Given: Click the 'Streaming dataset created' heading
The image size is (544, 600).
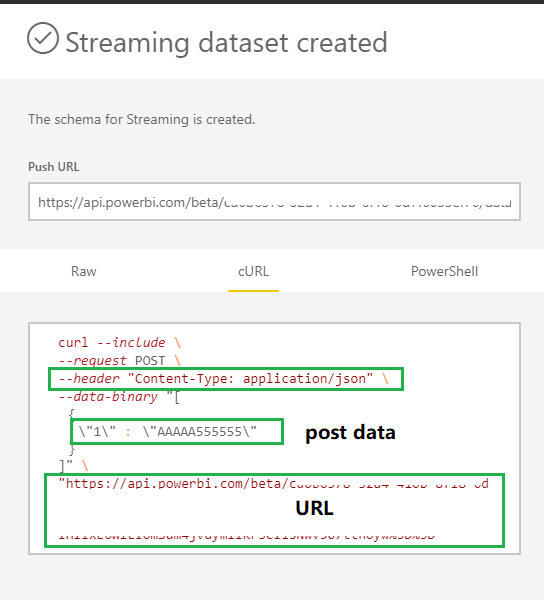Looking at the screenshot, I should point(227,42).
